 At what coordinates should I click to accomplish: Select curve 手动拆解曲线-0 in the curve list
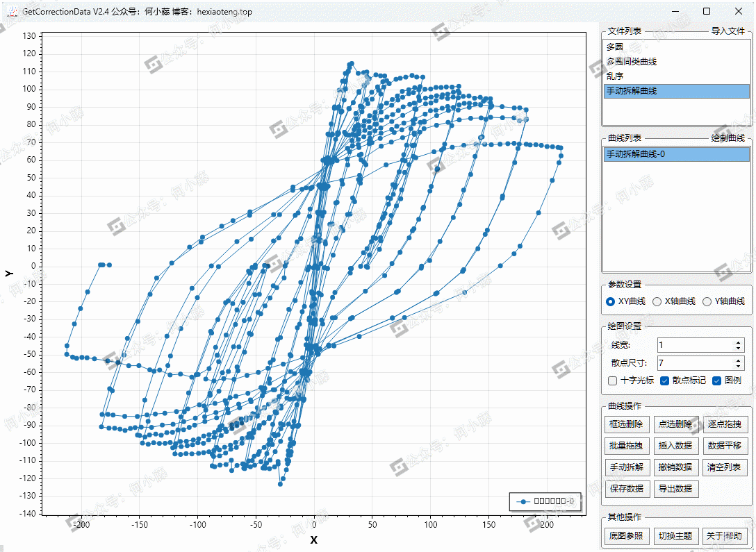635,154
